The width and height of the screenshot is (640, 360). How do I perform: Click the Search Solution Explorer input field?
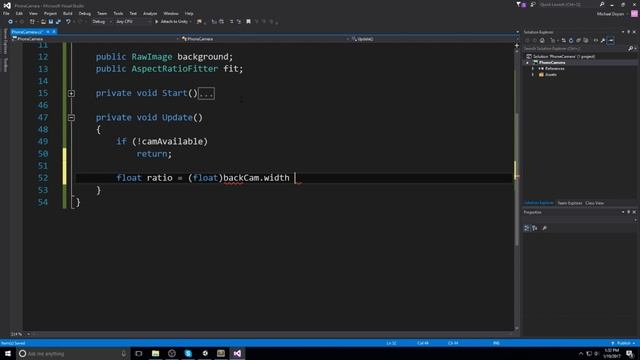tap(576, 49)
